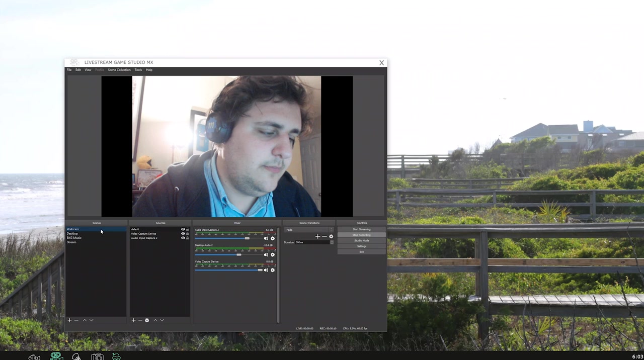Screen dimensions: 644x360
Task: Mute Desktop Audio 2 speaker icon
Action: point(266,255)
